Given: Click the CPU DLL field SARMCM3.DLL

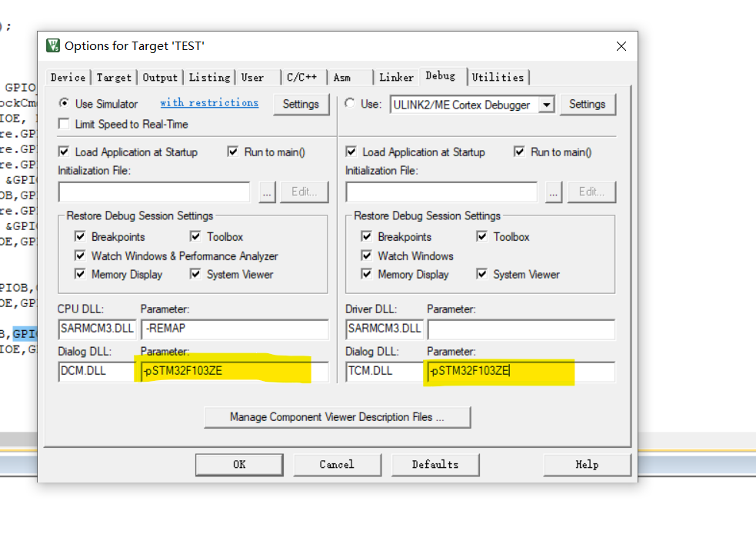Looking at the screenshot, I should [98, 329].
